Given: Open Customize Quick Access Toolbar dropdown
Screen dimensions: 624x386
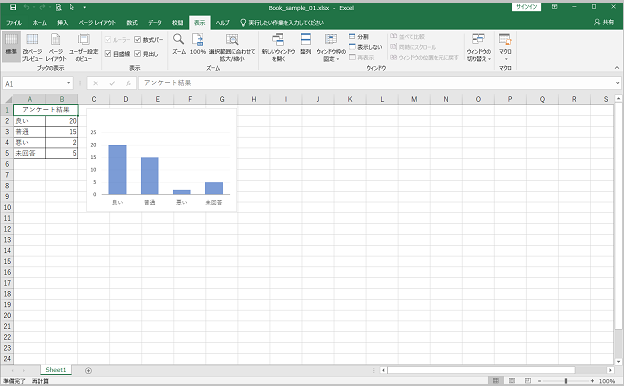Looking at the screenshot, I should [85, 7].
